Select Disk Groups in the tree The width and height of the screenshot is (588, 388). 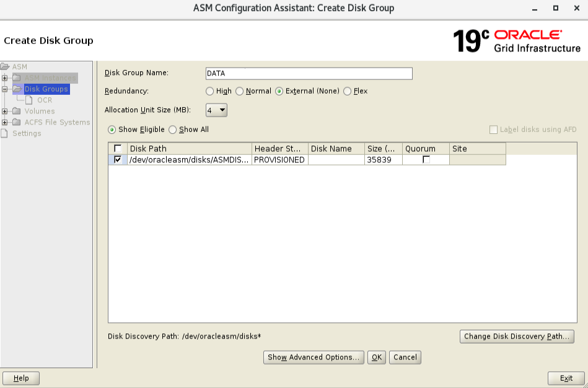[x=46, y=89]
